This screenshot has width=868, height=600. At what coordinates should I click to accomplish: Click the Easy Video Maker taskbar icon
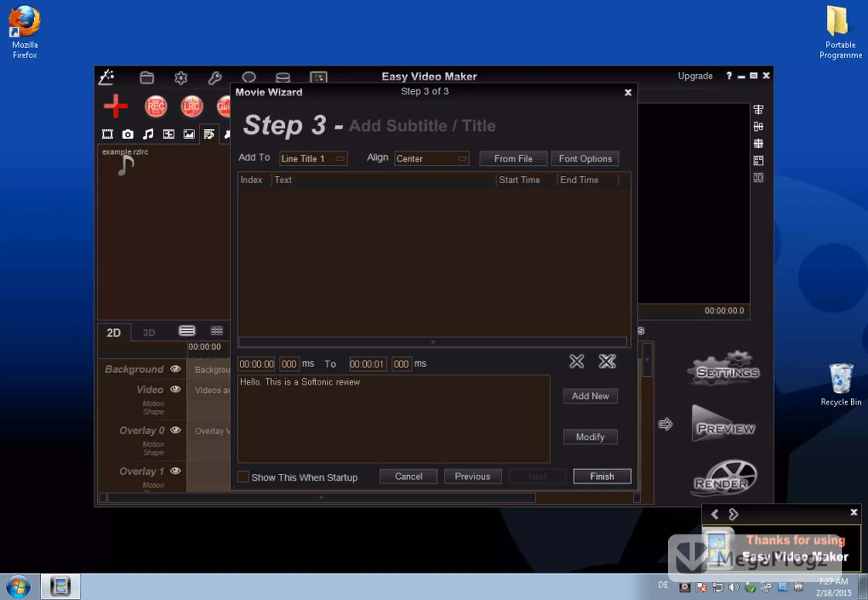(61, 587)
